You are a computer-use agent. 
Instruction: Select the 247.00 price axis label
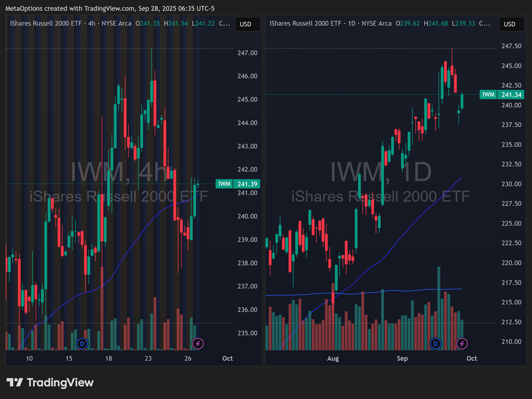tap(247, 53)
